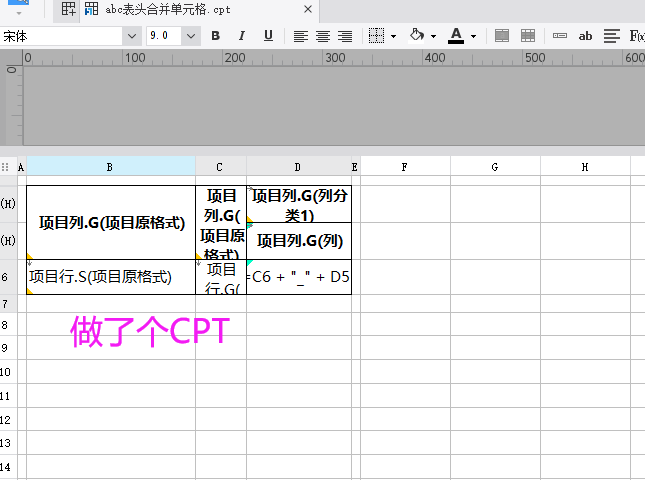Select column B header

pyautogui.click(x=111, y=167)
